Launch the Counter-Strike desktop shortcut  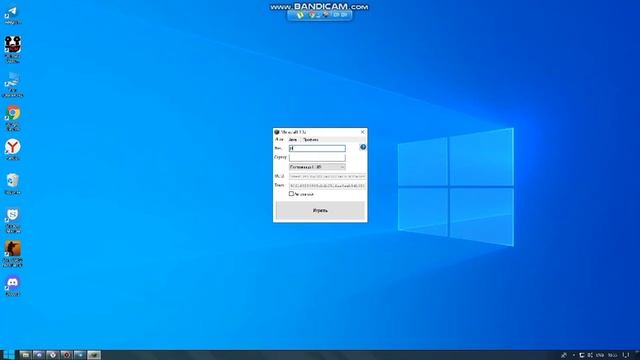(13, 254)
